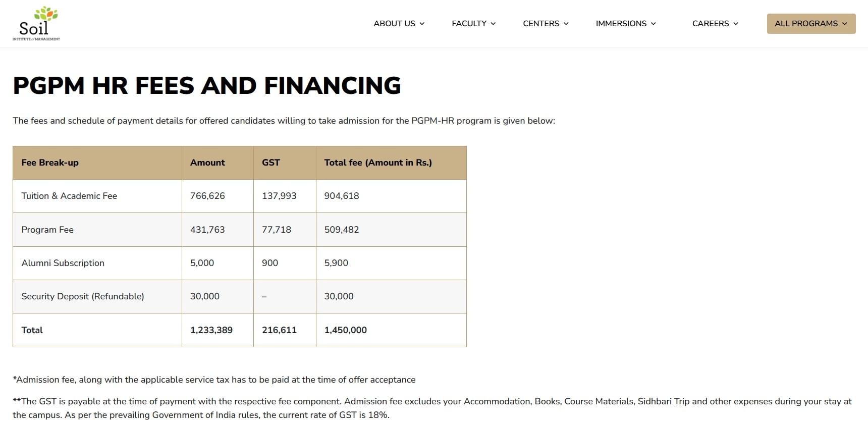
Task: Open the All Programs button chevron
Action: coord(844,24)
